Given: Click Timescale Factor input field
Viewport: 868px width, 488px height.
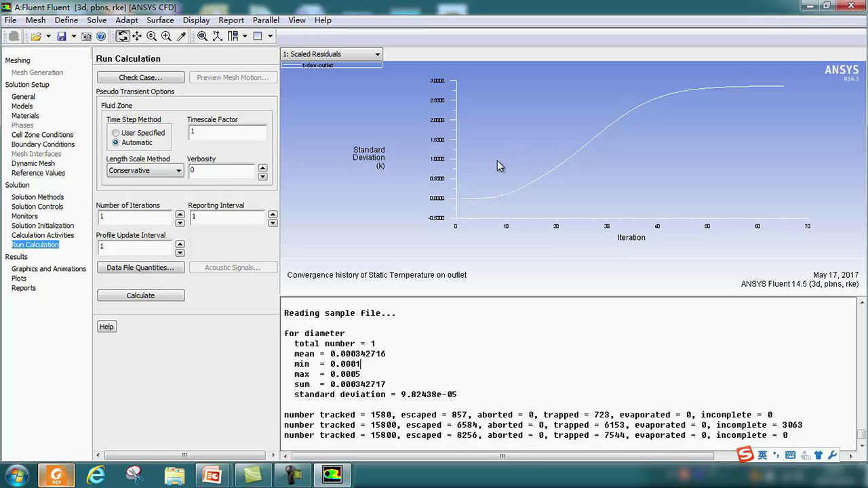Looking at the screenshot, I should [227, 132].
